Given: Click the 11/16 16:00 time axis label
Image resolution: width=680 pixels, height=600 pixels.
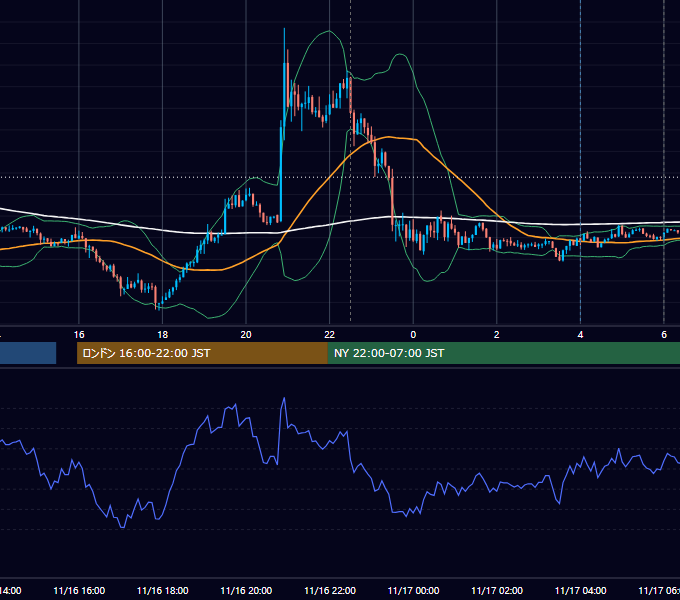Looking at the screenshot, I should 79,590.
